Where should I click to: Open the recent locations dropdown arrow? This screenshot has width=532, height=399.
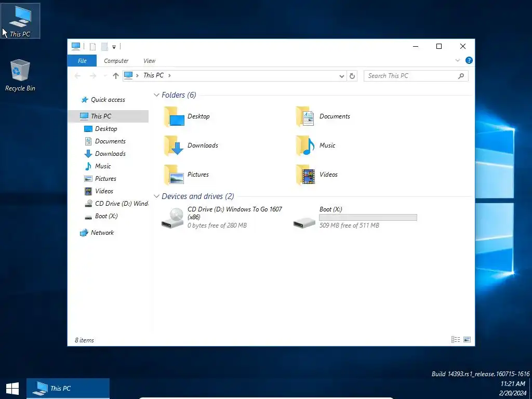click(x=105, y=76)
